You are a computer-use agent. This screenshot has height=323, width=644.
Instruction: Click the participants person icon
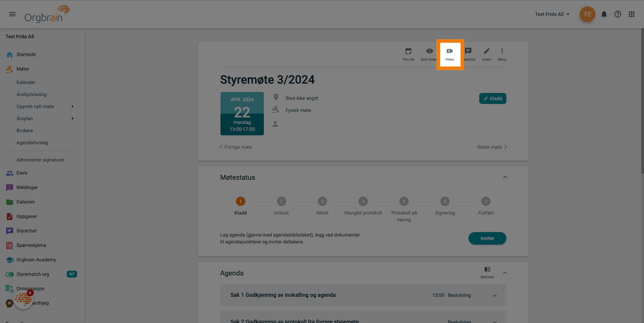275,124
